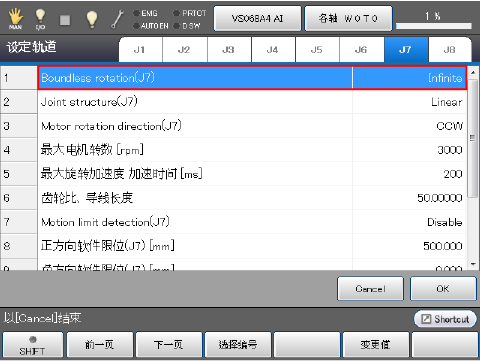Click the EMG status indicator
The image size is (480, 361).
tap(145, 13)
